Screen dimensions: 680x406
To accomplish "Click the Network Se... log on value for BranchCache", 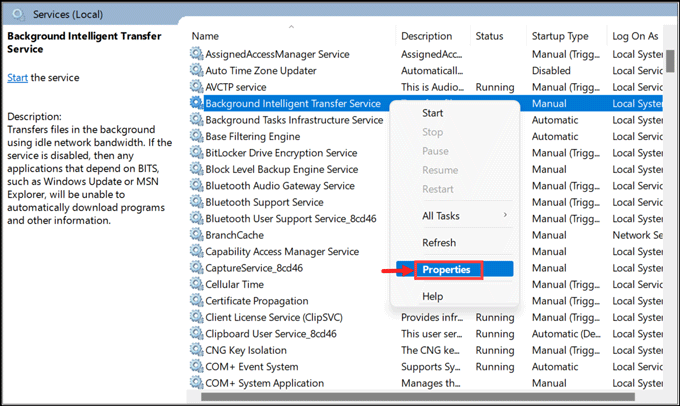I will pyautogui.click(x=637, y=235).
